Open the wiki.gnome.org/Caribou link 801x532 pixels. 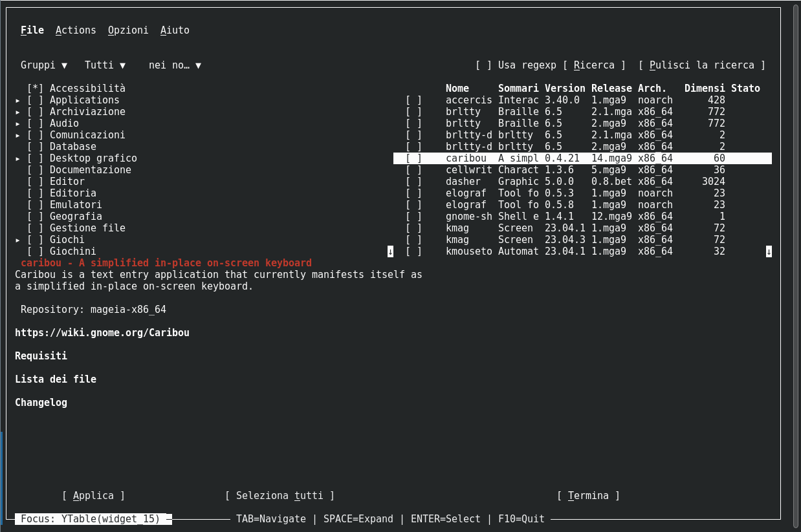(102, 333)
